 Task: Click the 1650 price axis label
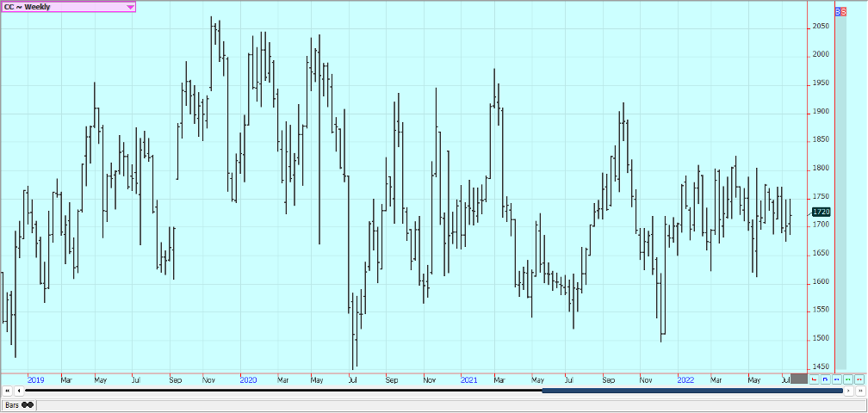pos(821,253)
